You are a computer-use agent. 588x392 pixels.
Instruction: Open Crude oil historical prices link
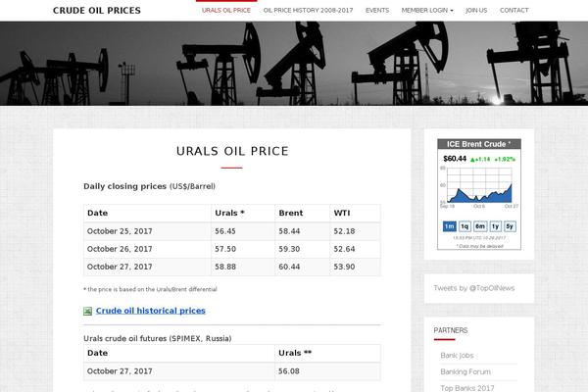coord(151,311)
